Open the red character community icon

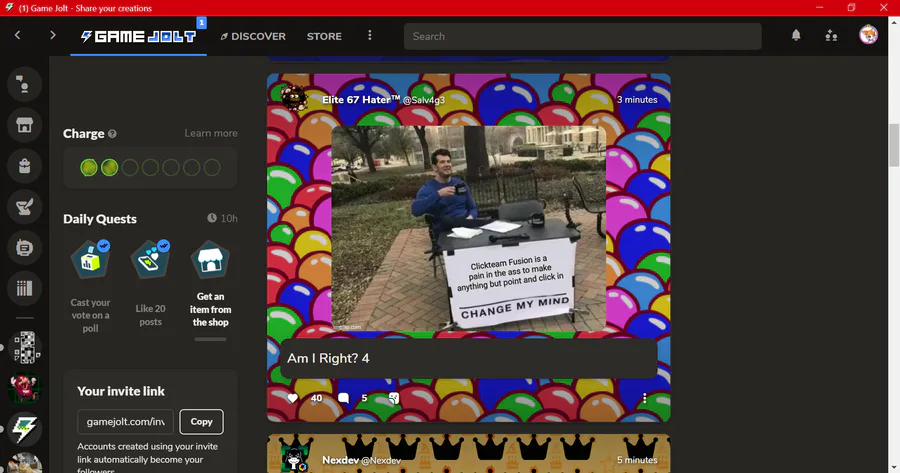(x=24, y=388)
